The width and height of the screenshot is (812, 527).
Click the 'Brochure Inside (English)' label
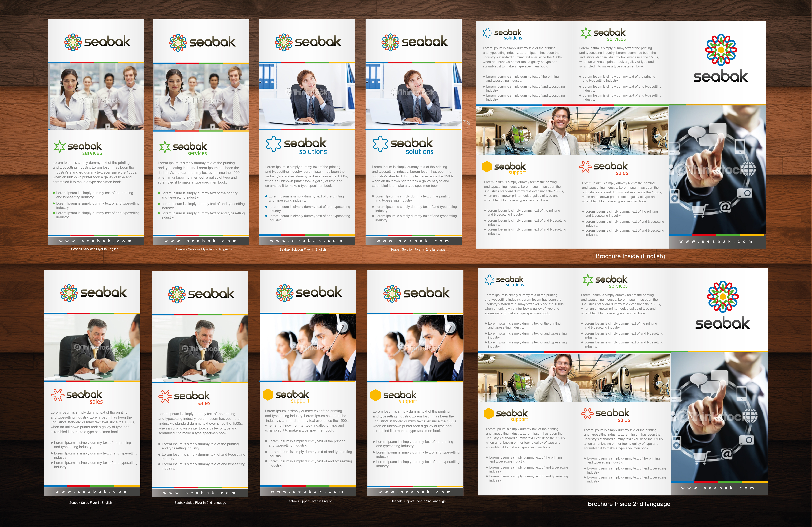coord(630,256)
